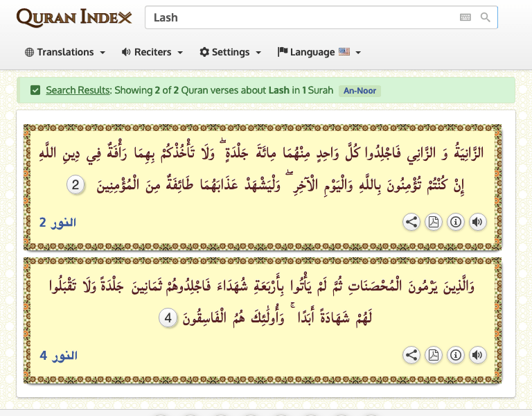The width and height of the screenshot is (532, 416).
Task: Play audio recitation of verse 2
Action: 477,223
